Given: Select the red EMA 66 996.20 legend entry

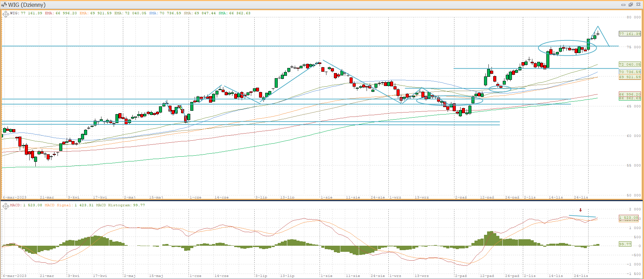Looking at the screenshot, I should coord(61,13).
